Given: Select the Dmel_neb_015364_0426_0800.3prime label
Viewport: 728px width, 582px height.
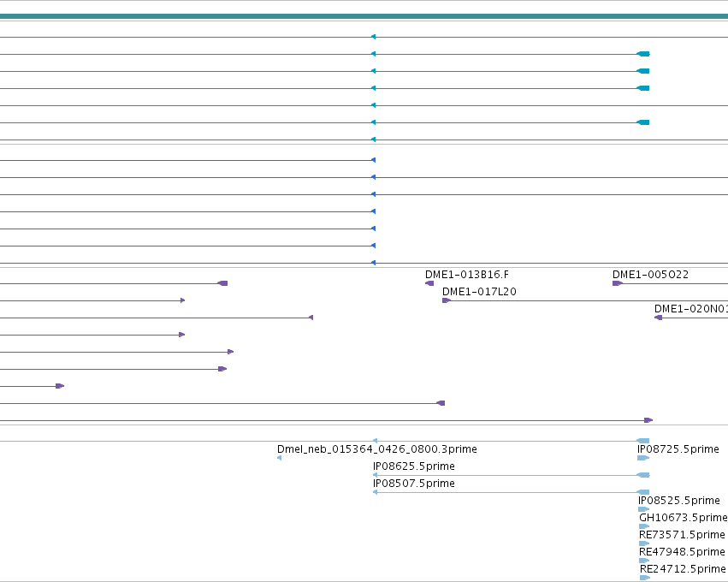Looking at the screenshot, I should 377,449.
